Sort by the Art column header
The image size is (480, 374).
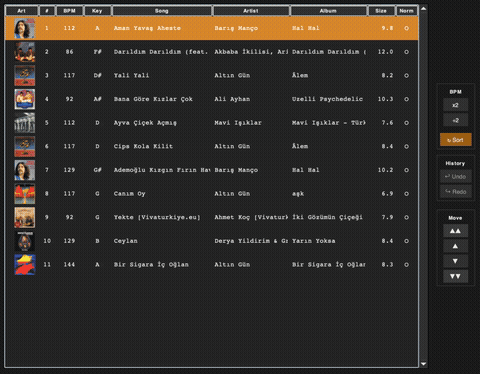[x=21, y=11]
